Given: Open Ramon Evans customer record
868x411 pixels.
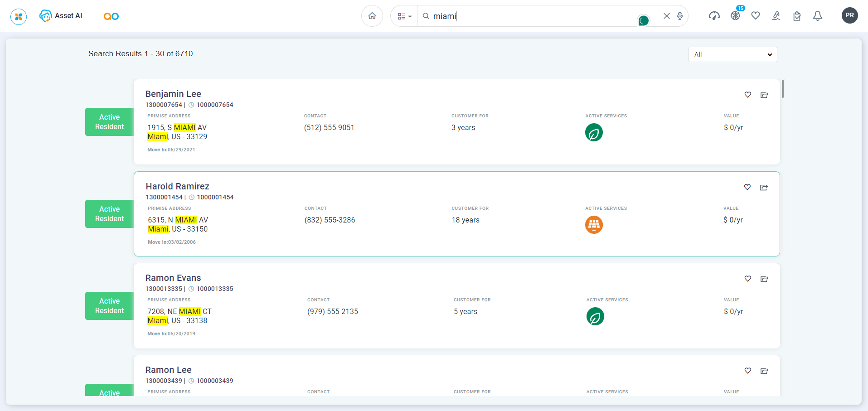Looking at the screenshot, I should point(173,278).
